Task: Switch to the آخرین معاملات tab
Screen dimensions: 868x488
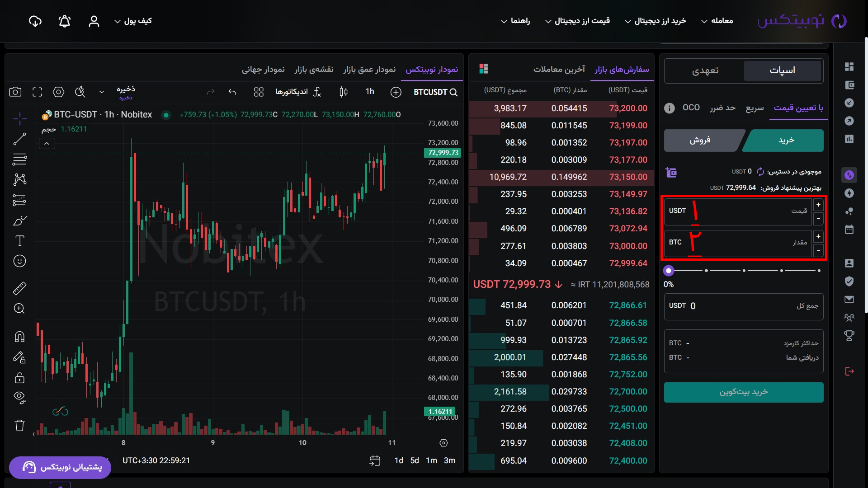Action: tap(559, 69)
